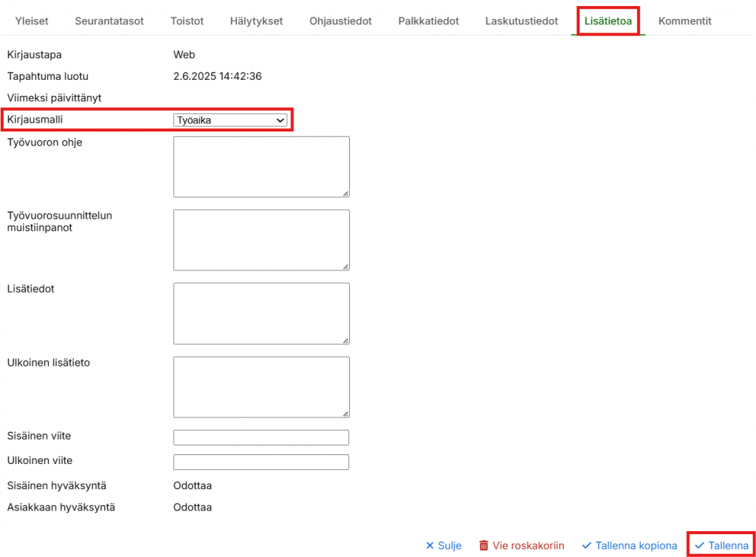756x557 pixels.
Task: Open the Seurantatasot tab
Action: tap(109, 21)
